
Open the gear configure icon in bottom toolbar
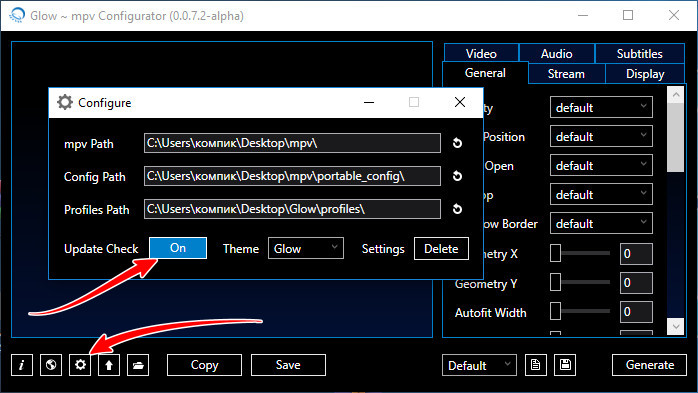[x=80, y=365]
